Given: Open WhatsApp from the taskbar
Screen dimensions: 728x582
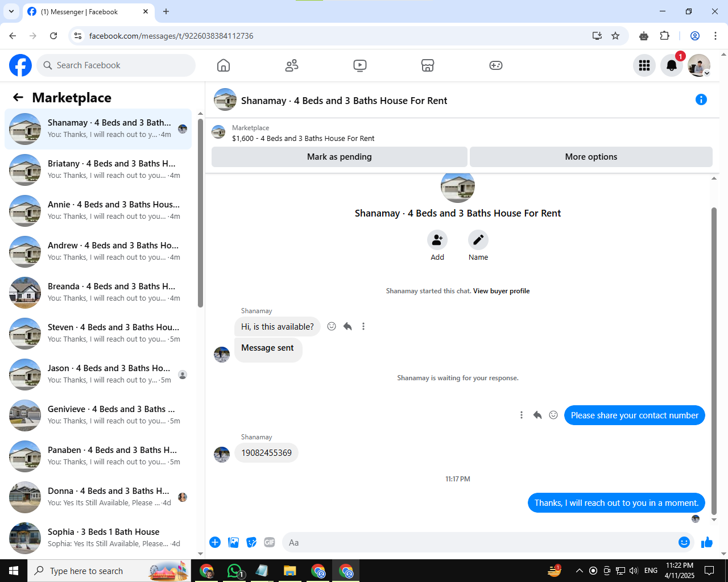Looking at the screenshot, I should coord(234,571).
